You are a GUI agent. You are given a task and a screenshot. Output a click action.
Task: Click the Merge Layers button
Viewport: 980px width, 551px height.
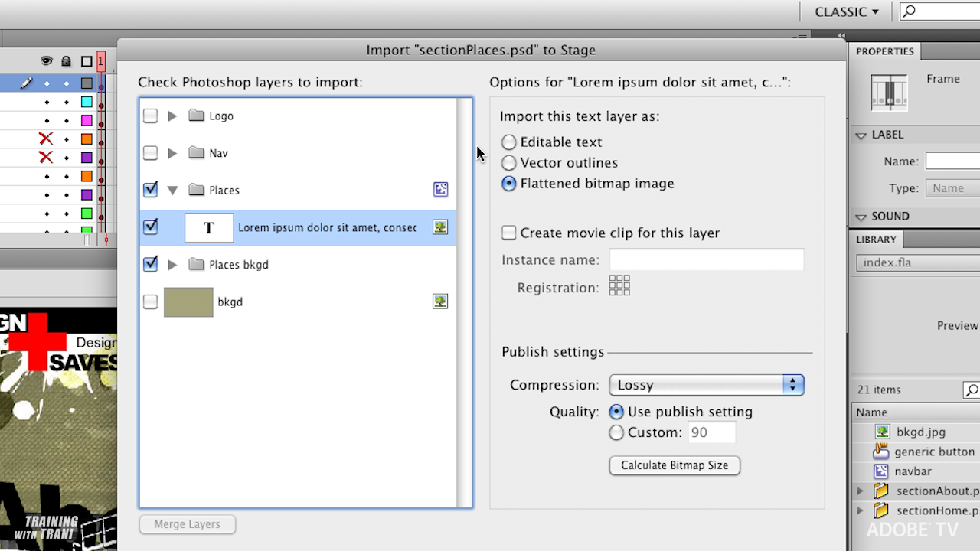pyautogui.click(x=187, y=524)
